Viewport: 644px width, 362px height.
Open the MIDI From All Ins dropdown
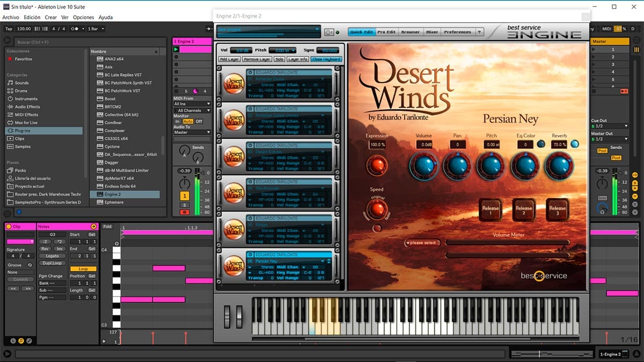point(192,104)
